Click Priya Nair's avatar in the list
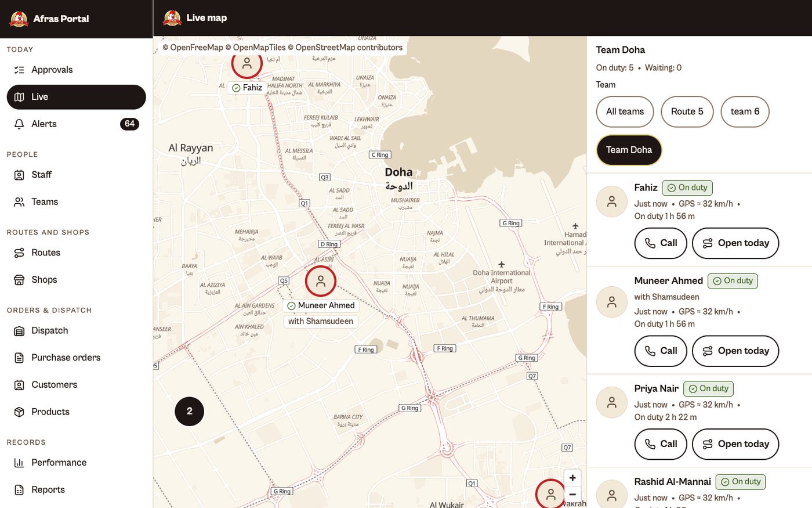Screen dimensions: 812x508 point(612,402)
